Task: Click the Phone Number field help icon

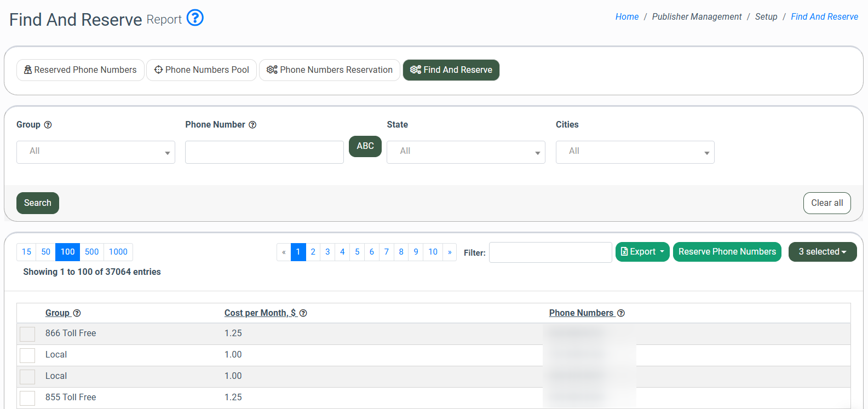Action: tap(252, 125)
